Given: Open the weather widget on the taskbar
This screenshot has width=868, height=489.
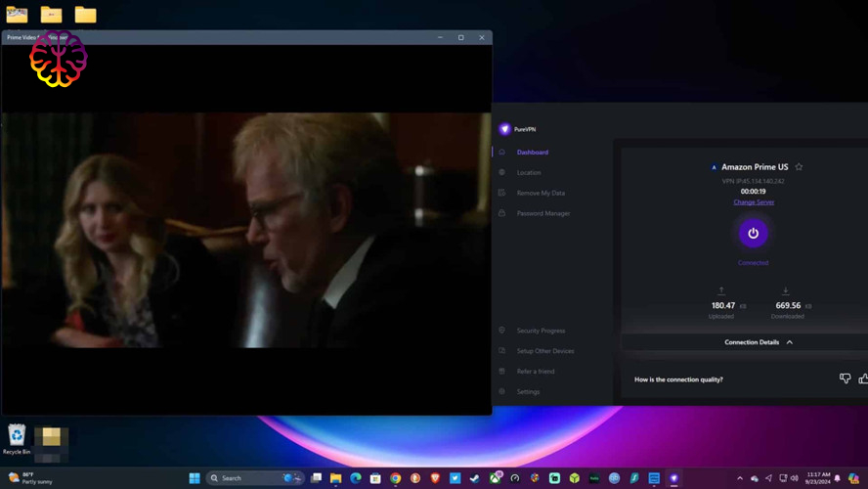Looking at the screenshot, I should 30,478.
